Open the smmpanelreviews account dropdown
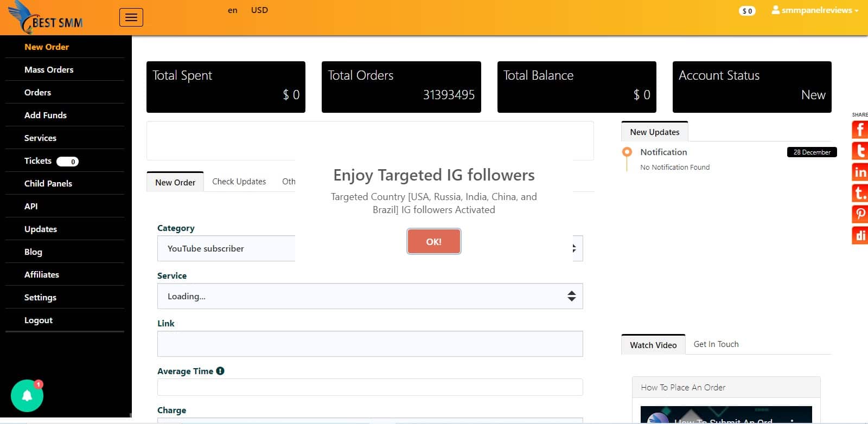Screen dimensions: 868x424 coord(815,10)
